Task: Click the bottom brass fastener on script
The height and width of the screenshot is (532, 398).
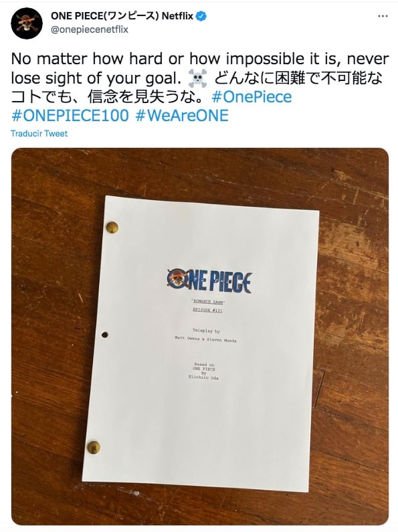Action: 94,447
